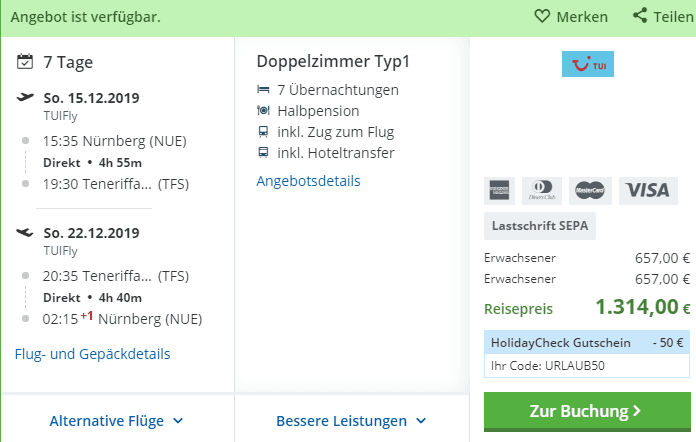Viewport: 696px width, 442px height.
Task: Click the bed icon beside 7 Übernachtungen
Action: coord(263,90)
